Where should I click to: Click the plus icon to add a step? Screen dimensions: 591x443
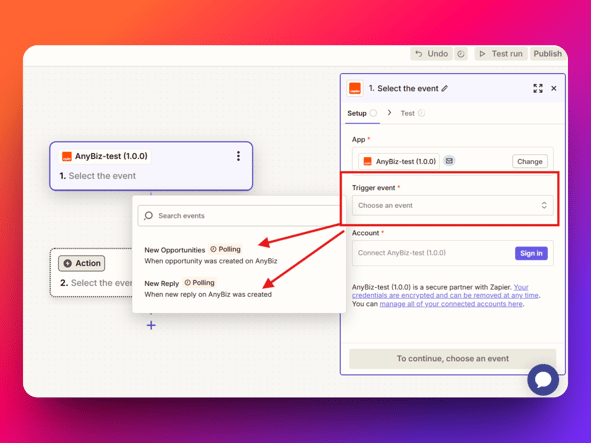[x=151, y=325]
